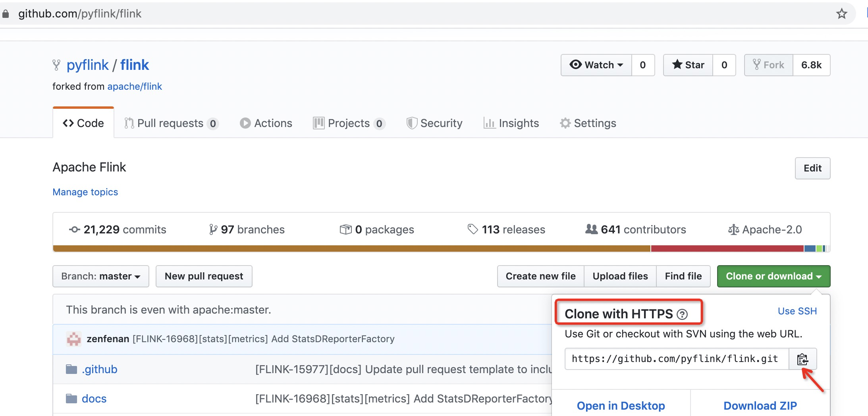868x416 pixels.
Task: Click the .github folder icon
Action: [71, 369]
